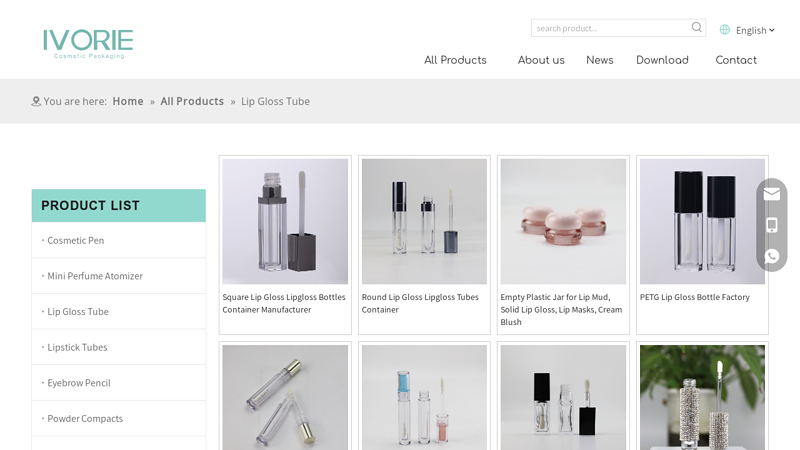Click the globe language icon
Screen dimensions: 800x450
[x=724, y=30]
